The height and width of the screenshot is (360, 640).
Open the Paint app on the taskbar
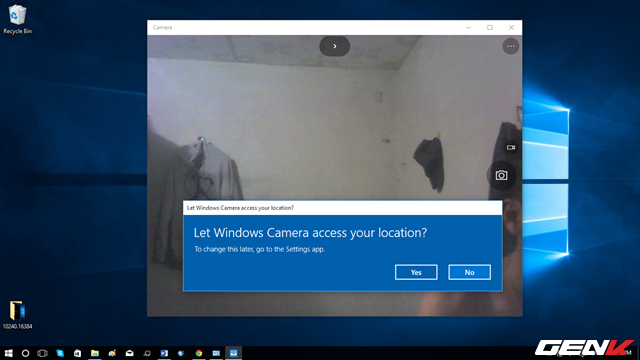coord(112,353)
